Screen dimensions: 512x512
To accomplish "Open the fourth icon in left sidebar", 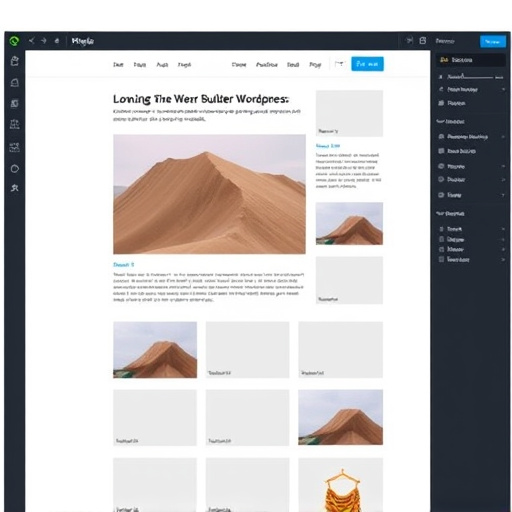I will 15,124.
